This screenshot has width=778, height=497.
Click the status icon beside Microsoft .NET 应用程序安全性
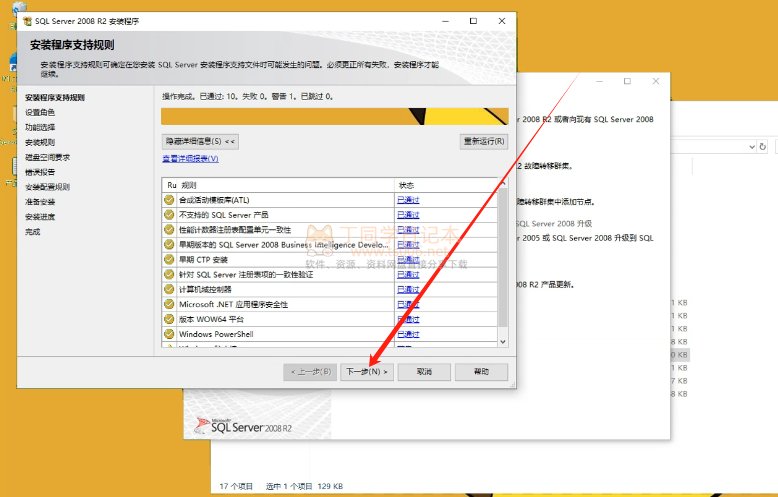coord(169,304)
